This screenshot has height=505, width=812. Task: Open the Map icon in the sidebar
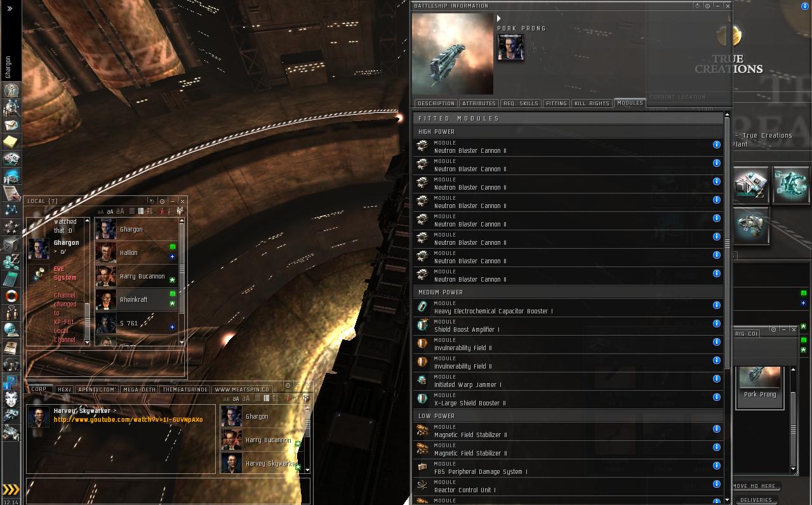pyautogui.click(x=11, y=210)
